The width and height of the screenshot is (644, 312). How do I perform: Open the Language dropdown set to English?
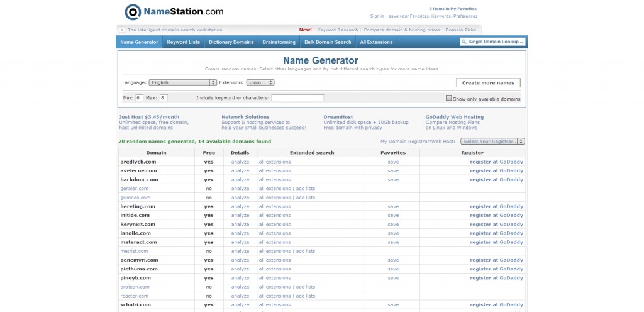(x=183, y=82)
